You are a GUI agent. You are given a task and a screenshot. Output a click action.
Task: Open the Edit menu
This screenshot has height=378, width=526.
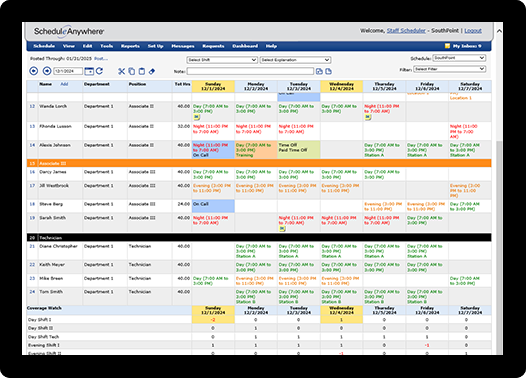coord(88,46)
